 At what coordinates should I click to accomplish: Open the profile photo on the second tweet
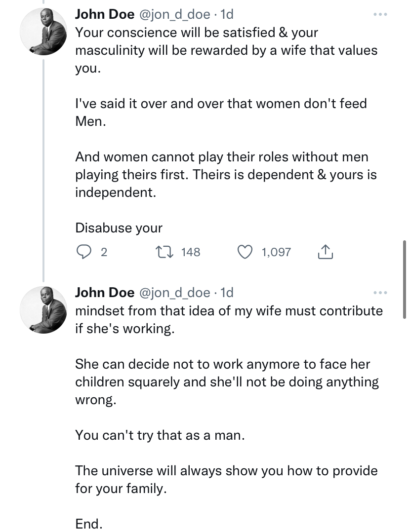[x=43, y=309]
